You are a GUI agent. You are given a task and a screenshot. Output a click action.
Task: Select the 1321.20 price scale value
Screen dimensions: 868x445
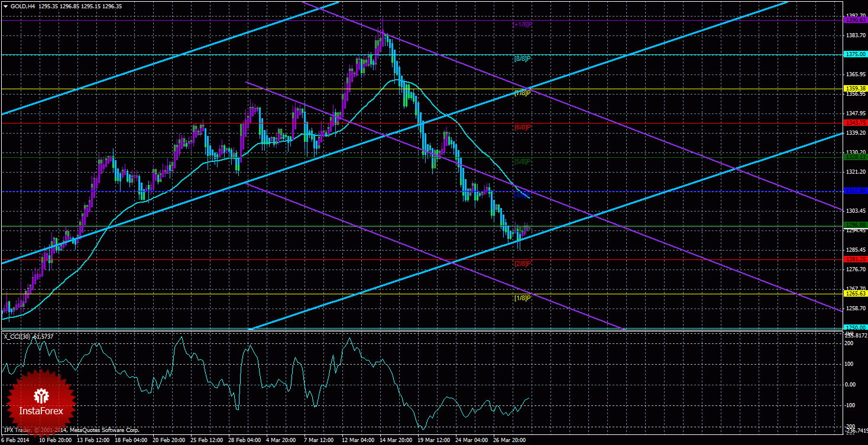tap(856, 172)
